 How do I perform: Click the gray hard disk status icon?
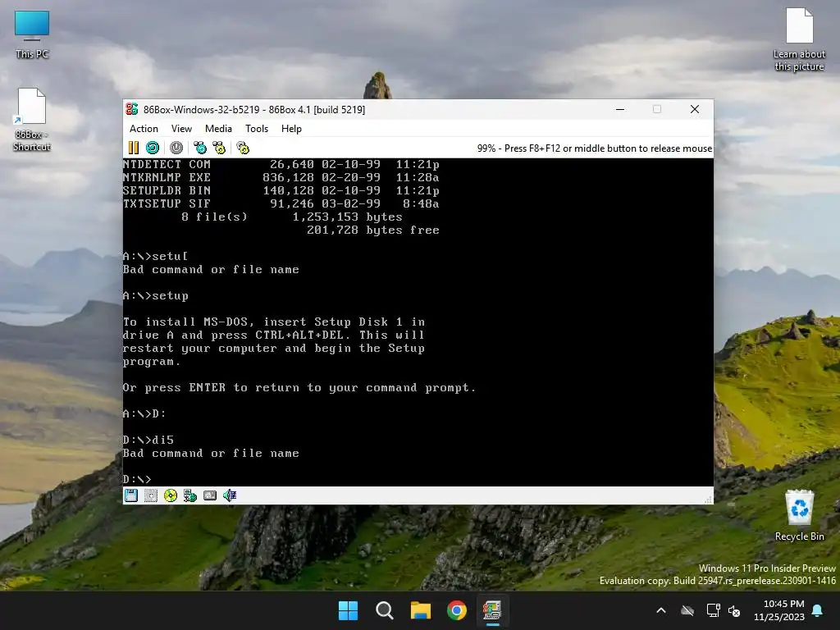(210, 495)
